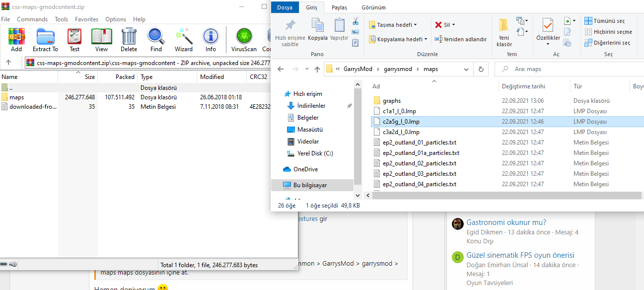Viewport: 644px width, 290px height.
Task: Open Güzel sinematik FPS oyun önerisi link
Action: tap(520, 255)
